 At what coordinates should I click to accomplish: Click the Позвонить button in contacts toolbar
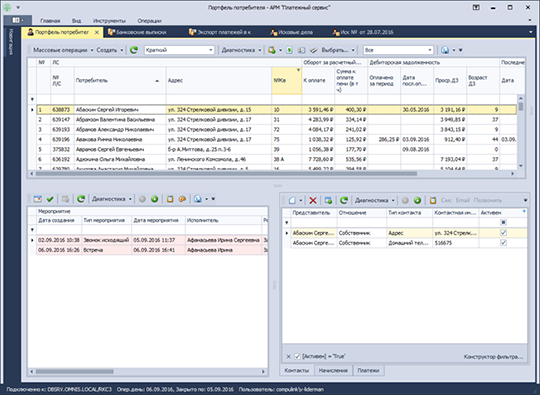pos(488,200)
